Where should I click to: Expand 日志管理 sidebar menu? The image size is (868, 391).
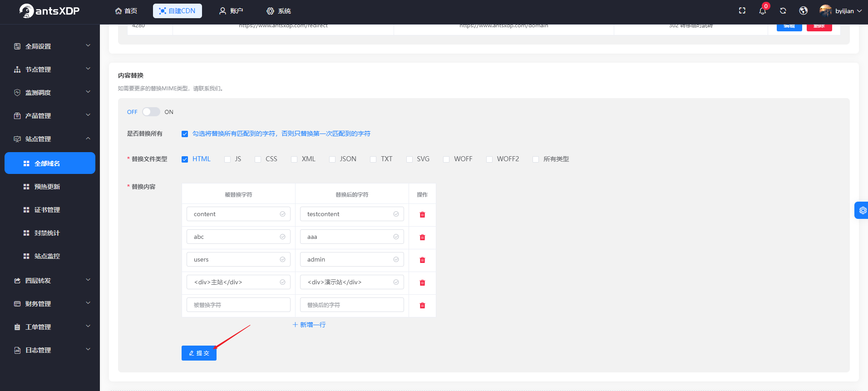point(50,350)
